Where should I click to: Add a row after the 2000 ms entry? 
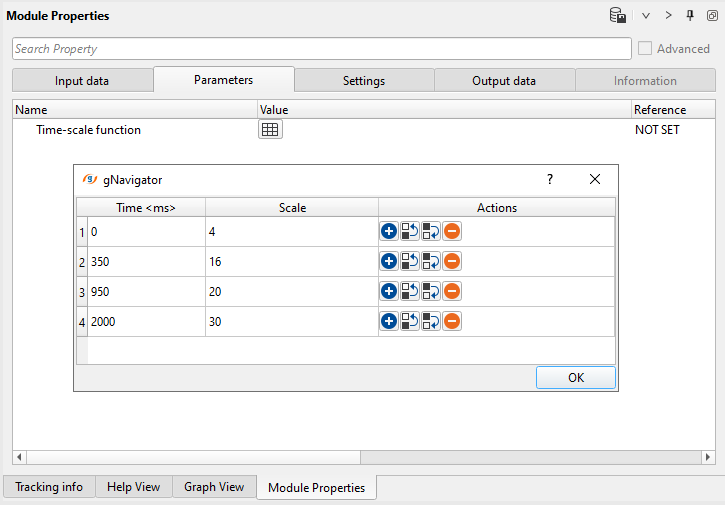pyautogui.click(x=389, y=322)
